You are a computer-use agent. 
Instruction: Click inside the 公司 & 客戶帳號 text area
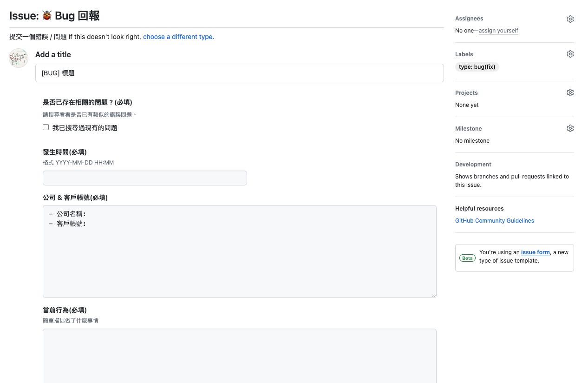[239, 251]
